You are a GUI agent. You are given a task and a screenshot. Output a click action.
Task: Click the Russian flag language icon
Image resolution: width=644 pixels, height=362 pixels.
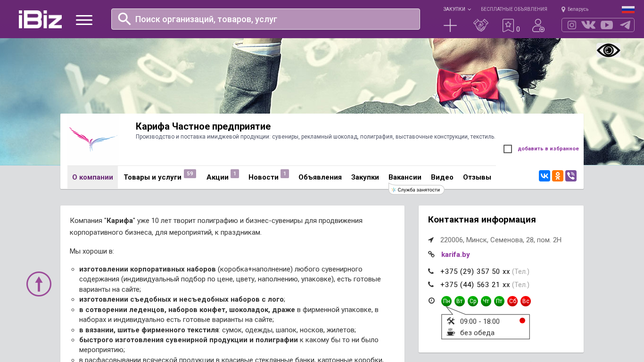tap(628, 9)
